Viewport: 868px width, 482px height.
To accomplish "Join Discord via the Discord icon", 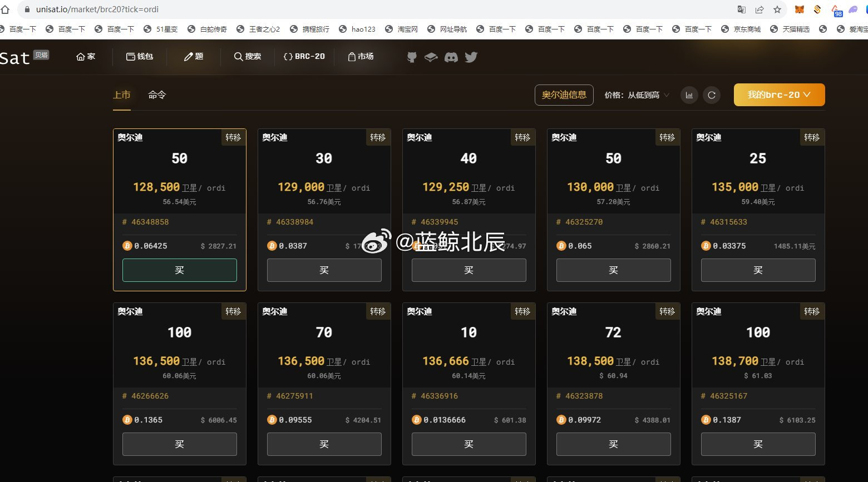I will pos(451,57).
